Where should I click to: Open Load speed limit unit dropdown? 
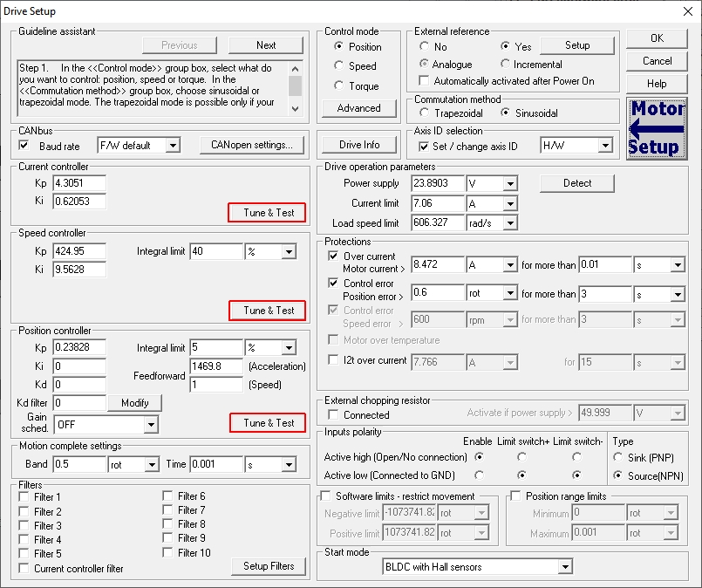pyautogui.click(x=510, y=223)
